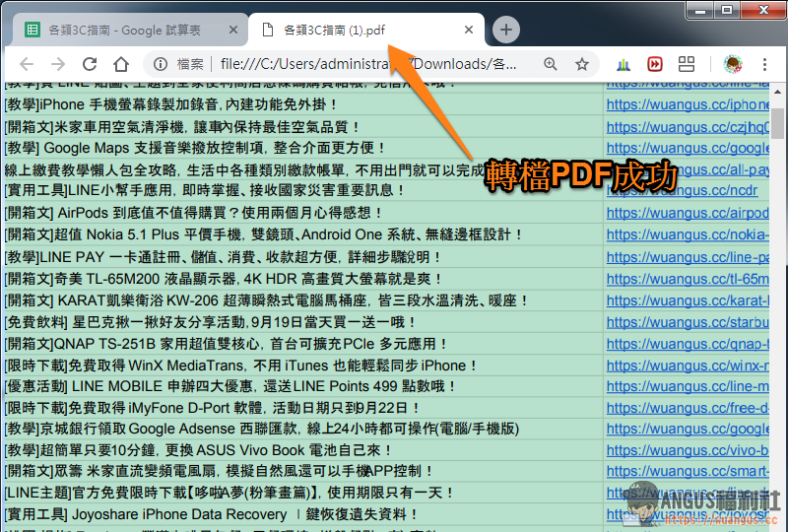The width and height of the screenshot is (788, 532).
Task: Click the LINE小幫手應用 row text
Action: pyautogui.click(x=205, y=190)
